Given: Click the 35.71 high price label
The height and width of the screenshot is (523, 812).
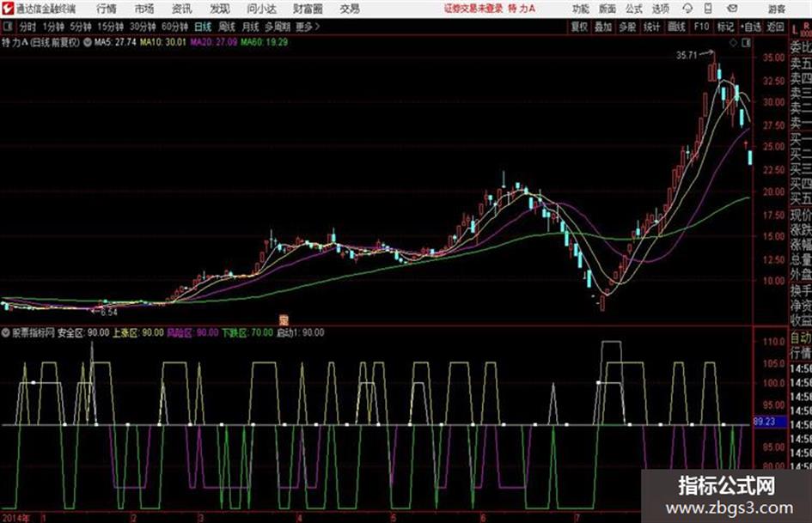Looking at the screenshot, I should [x=687, y=55].
